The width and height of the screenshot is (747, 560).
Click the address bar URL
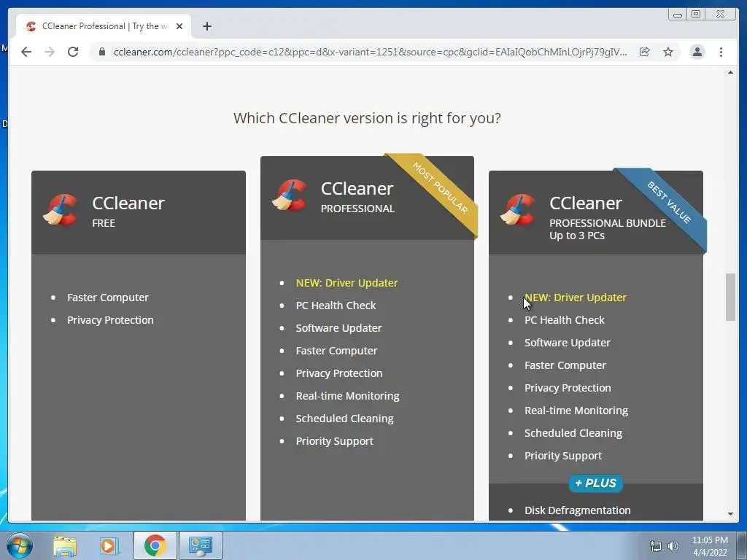coord(370,52)
